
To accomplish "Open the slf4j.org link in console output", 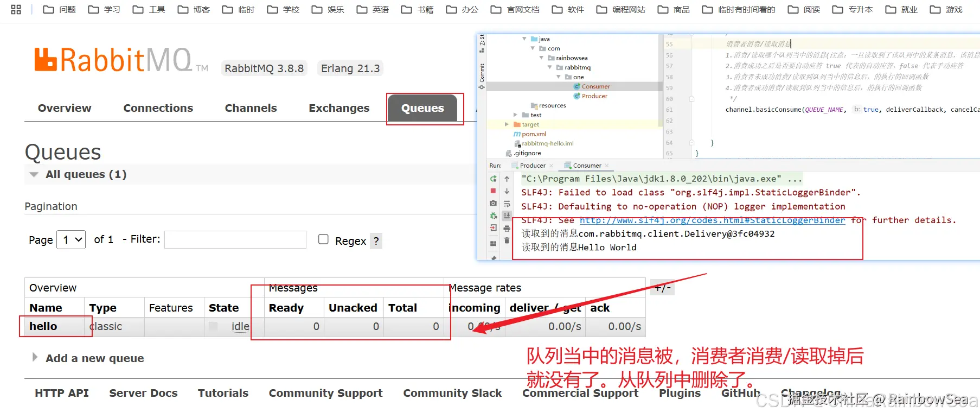I will (712, 220).
